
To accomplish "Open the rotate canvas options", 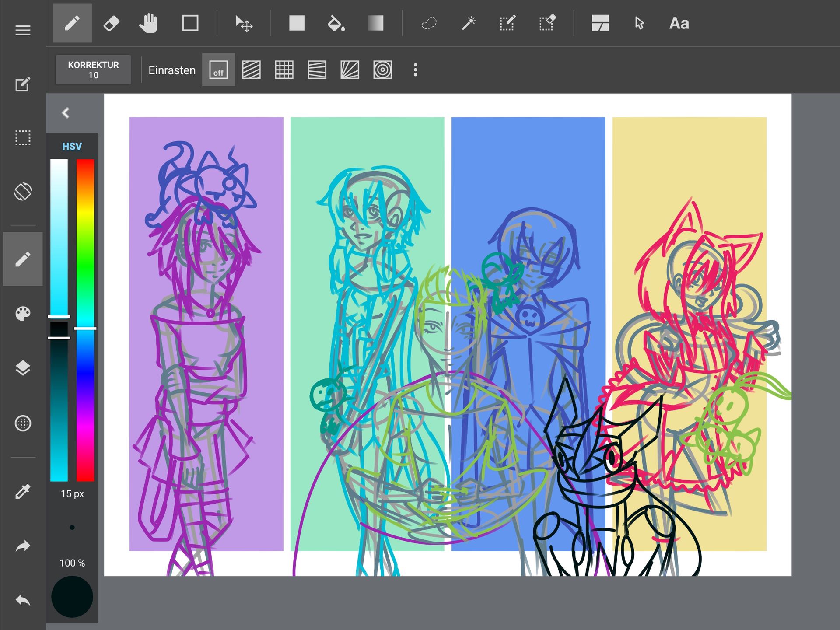I will 23,192.
